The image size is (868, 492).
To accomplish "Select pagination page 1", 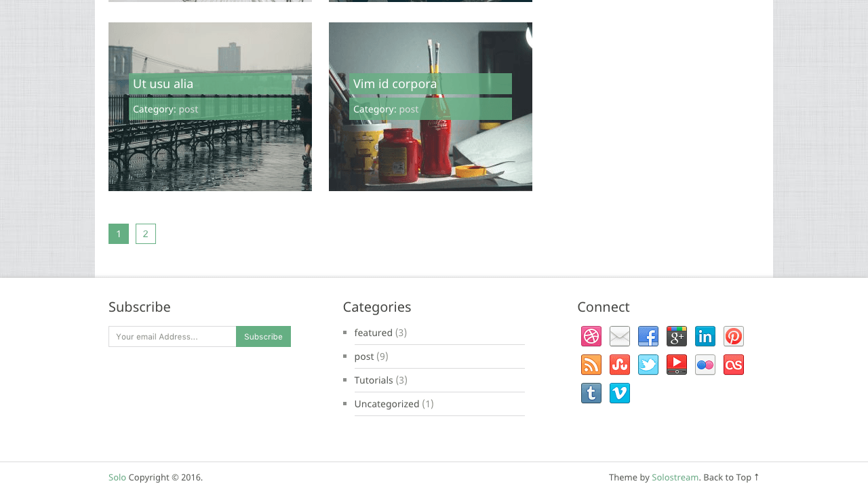I will tap(119, 234).
